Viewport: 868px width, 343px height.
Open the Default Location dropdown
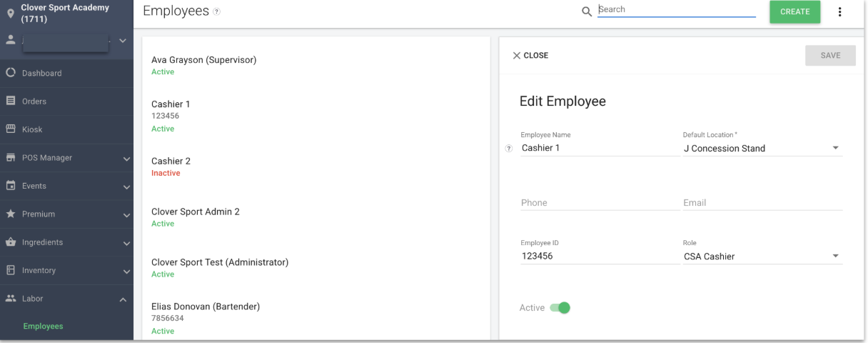pyautogui.click(x=762, y=148)
